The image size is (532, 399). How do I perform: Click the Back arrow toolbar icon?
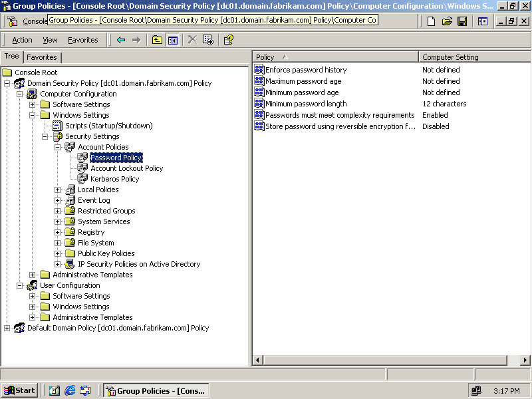pos(121,40)
